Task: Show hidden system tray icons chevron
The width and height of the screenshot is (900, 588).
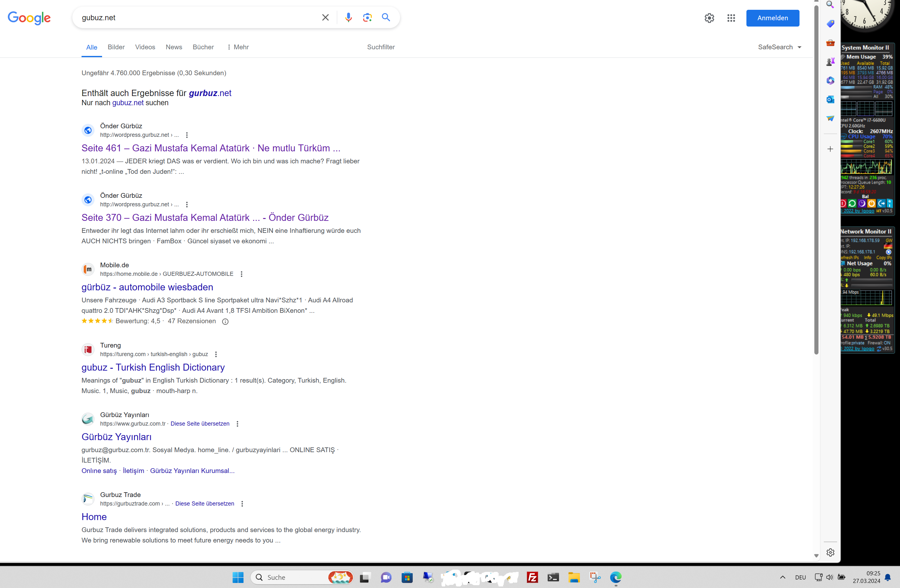Action: coord(782,577)
